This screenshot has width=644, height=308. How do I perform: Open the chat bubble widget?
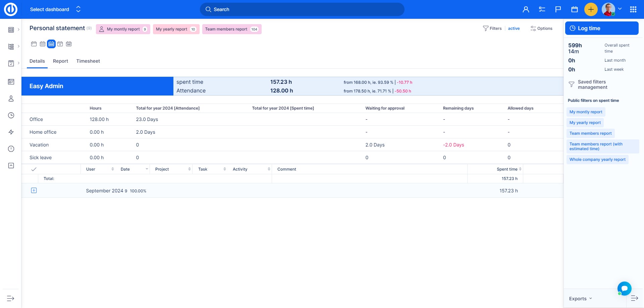click(624, 288)
